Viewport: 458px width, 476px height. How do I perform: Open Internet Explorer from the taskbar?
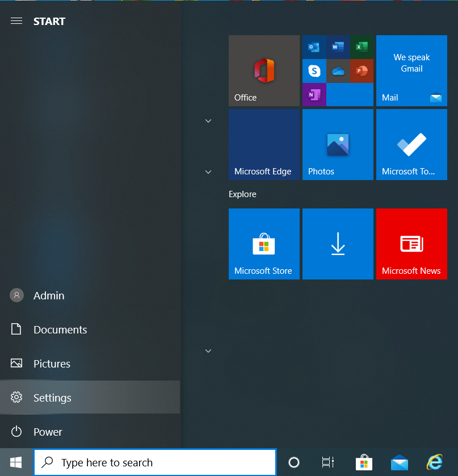pos(435,462)
